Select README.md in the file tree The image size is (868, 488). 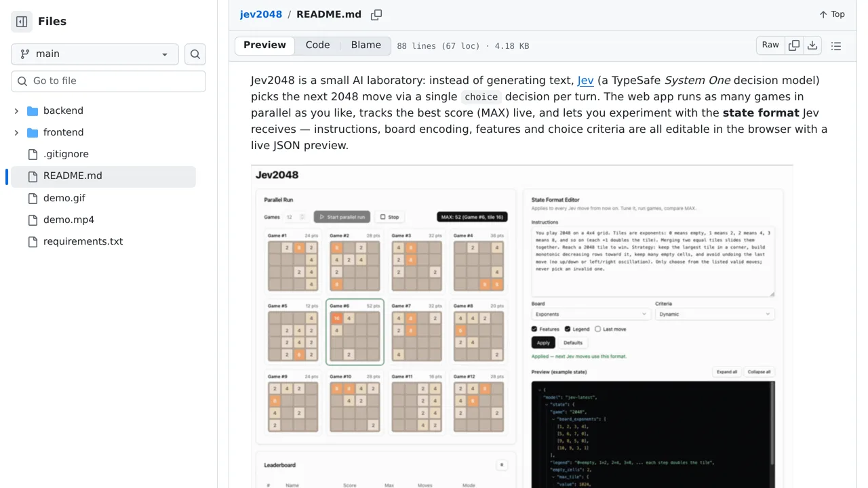coord(102,176)
